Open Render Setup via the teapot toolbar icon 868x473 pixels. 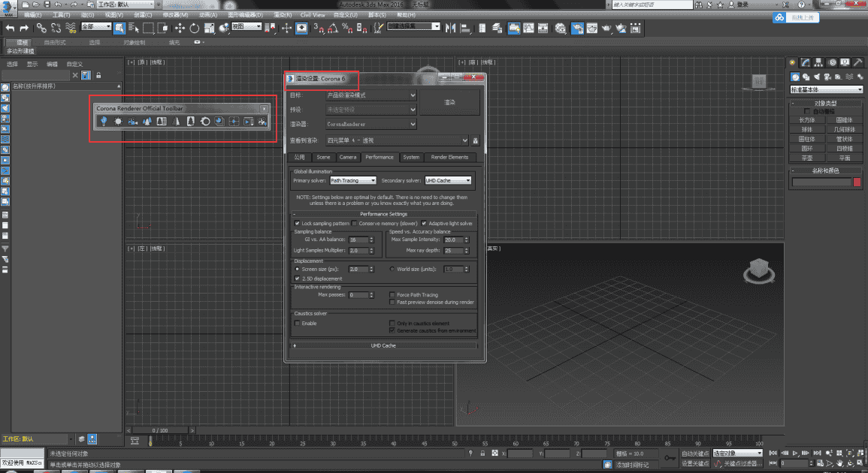(577, 29)
